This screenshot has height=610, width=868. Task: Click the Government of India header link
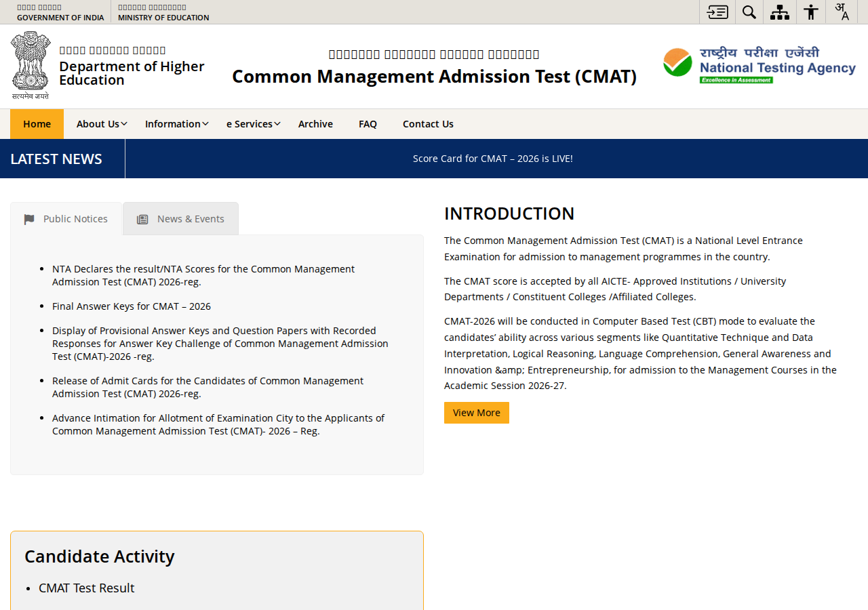tap(60, 12)
